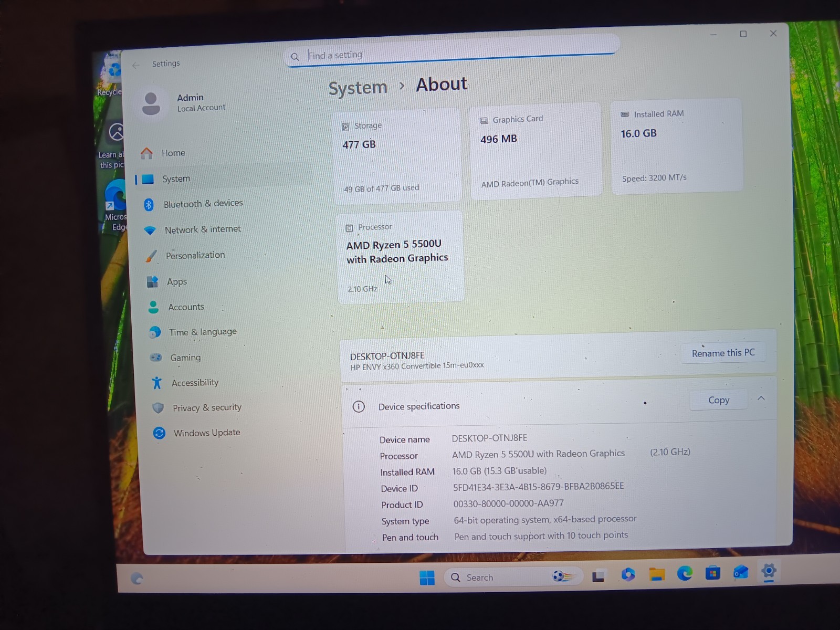
Task: Launch Copilot from the taskbar
Action: click(x=627, y=575)
